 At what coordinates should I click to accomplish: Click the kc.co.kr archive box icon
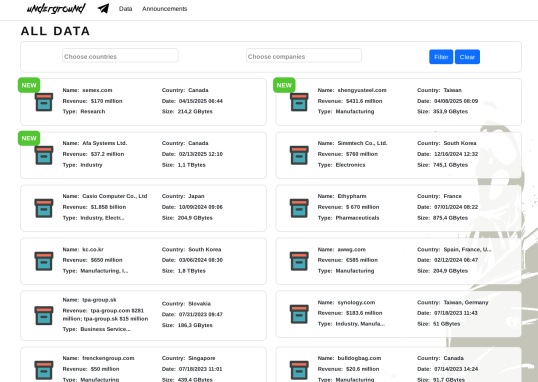click(44, 261)
